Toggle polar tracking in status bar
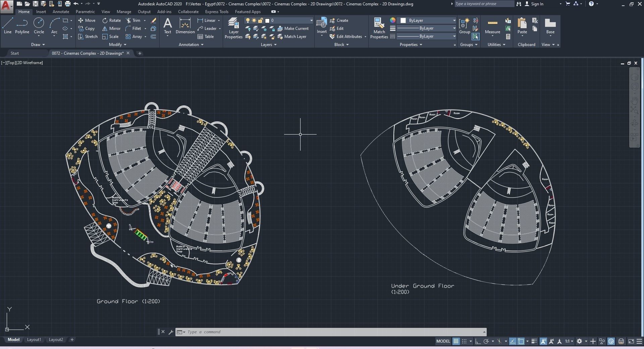Image resolution: width=644 pixels, height=349 pixels. 486,341
